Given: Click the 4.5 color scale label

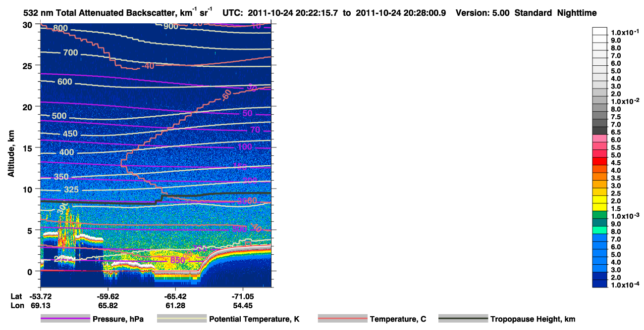Looking at the screenshot, I should (x=616, y=163).
